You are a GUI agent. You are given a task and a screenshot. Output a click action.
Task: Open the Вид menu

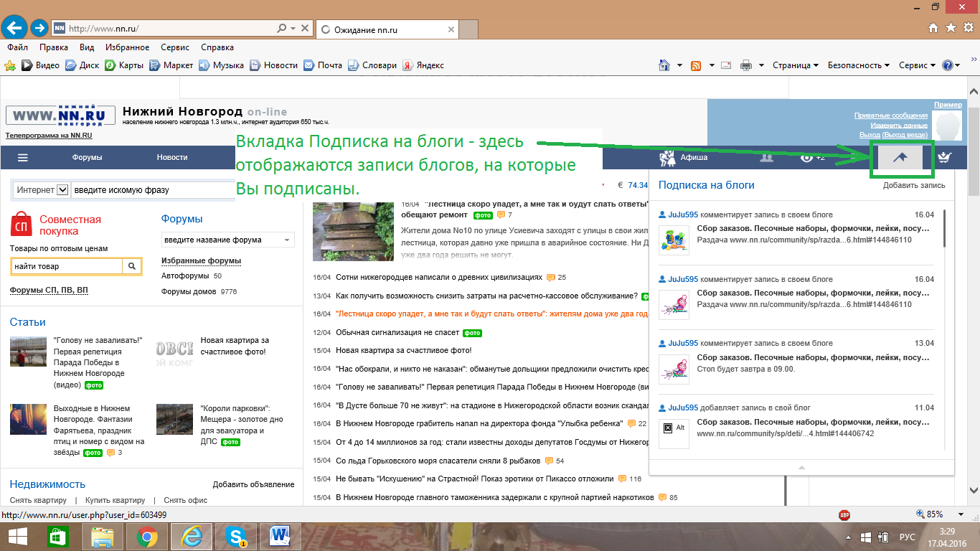click(x=87, y=47)
